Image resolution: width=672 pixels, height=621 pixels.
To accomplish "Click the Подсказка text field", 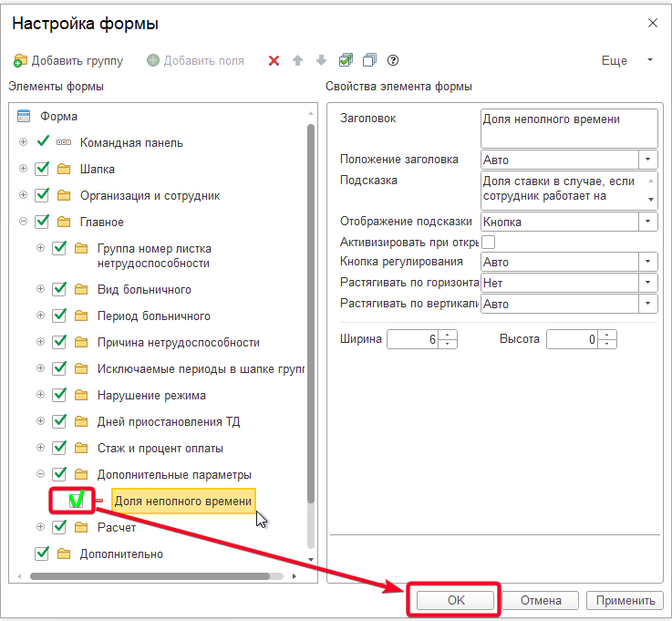I will tap(569, 191).
